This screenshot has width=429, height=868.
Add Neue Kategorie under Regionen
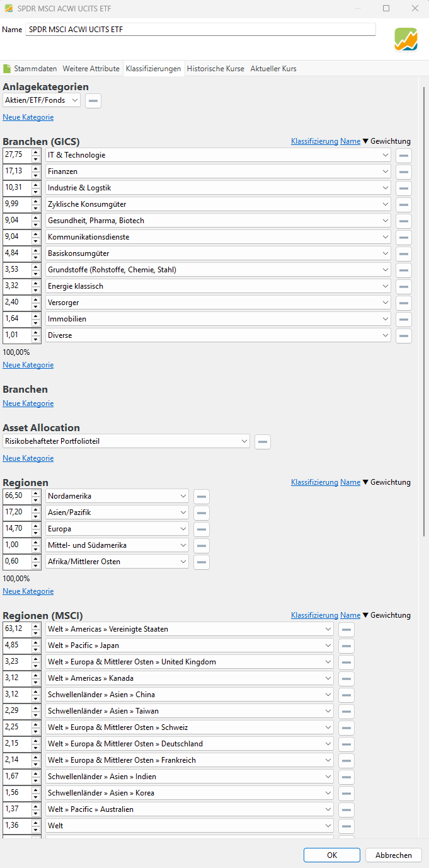[x=28, y=591]
